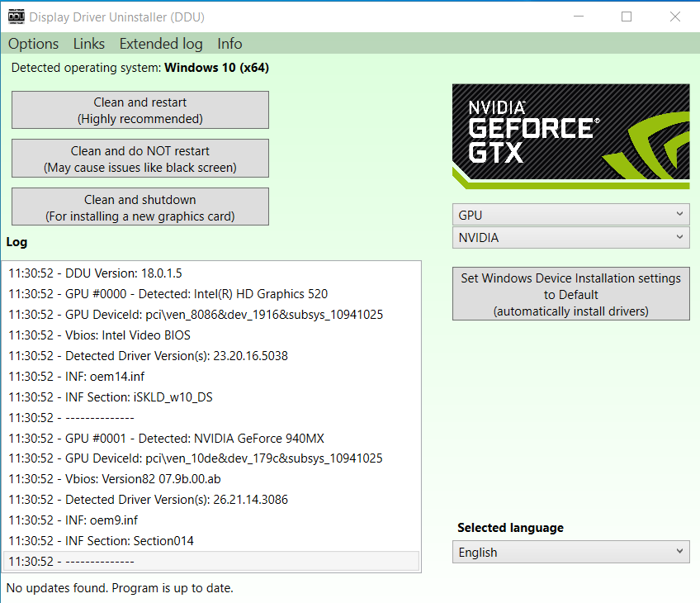Viewport: 700px width, 603px height.
Task: Maximize the DDU window
Action: [x=627, y=17]
